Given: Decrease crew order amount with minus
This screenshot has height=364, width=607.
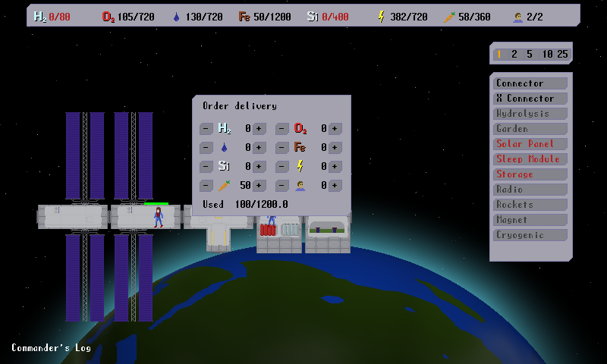Looking at the screenshot, I should [x=281, y=185].
